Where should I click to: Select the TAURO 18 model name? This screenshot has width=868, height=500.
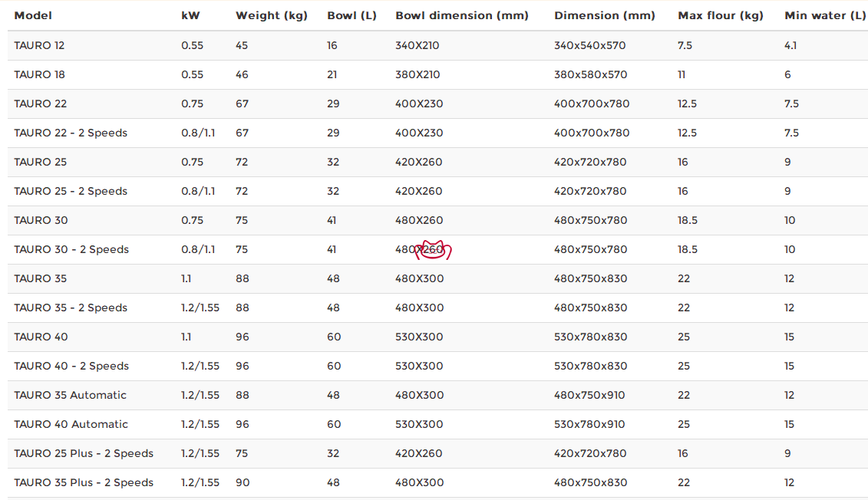coord(39,74)
